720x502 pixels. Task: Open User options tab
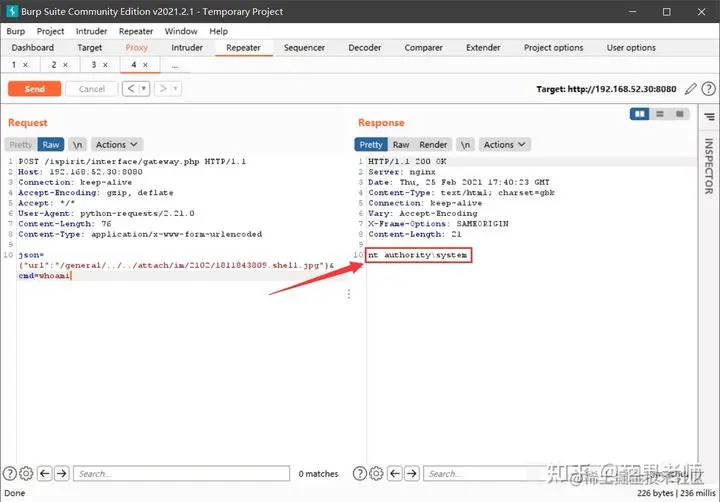(x=631, y=48)
